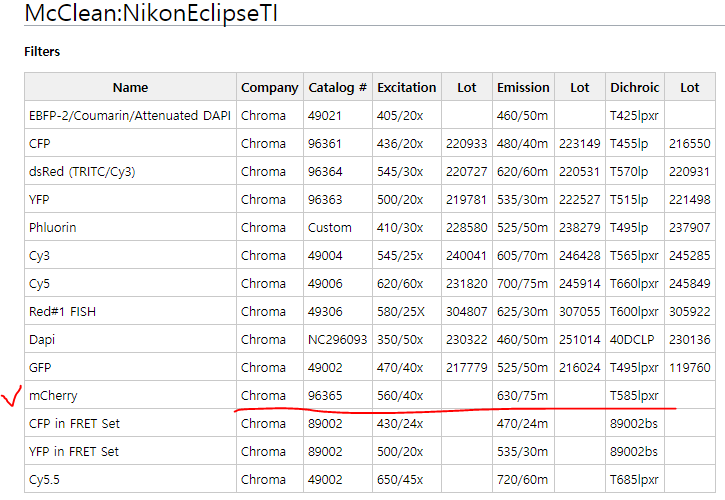This screenshot has width=725, height=500.
Task: Click the Filters section heading
Action: click(41, 51)
